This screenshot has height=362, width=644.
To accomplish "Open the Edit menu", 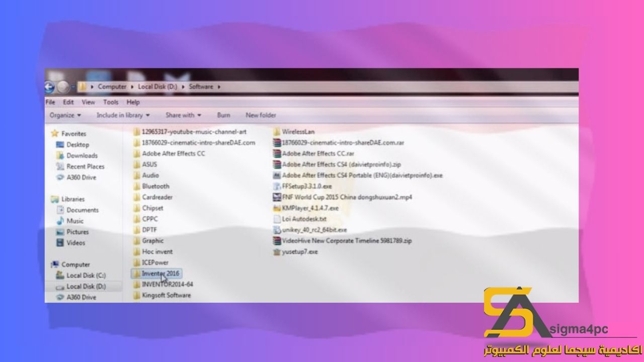I will (68, 102).
